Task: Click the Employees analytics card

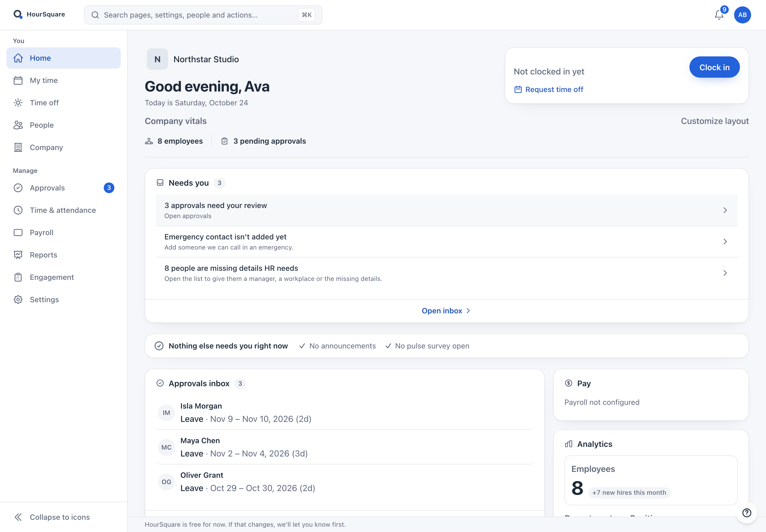Action: (651, 480)
